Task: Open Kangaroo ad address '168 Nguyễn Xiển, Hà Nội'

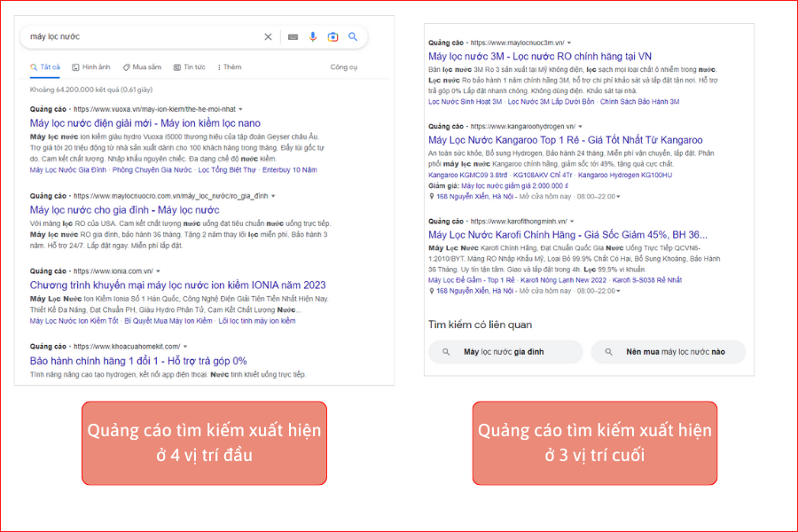Action: 475,197
